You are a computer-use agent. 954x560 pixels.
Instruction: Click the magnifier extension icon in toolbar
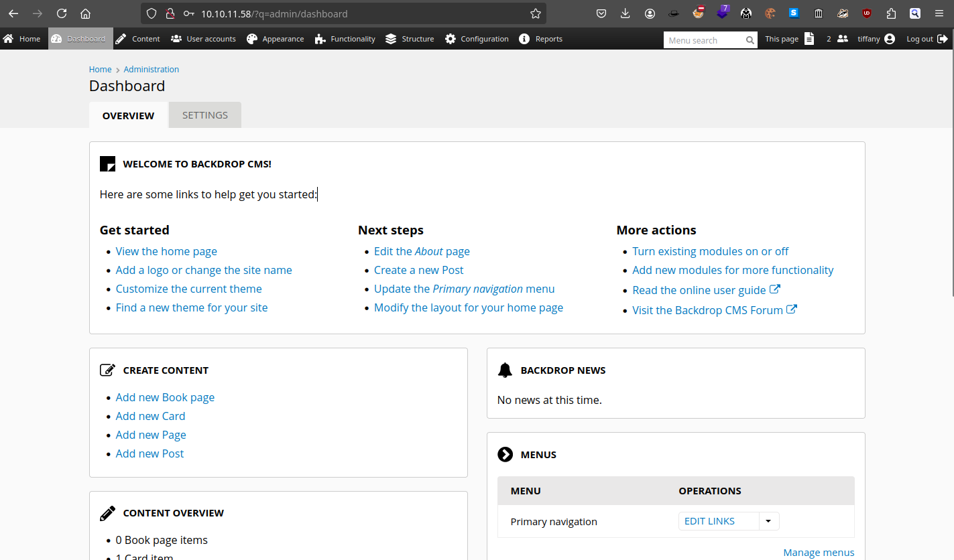pos(915,13)
